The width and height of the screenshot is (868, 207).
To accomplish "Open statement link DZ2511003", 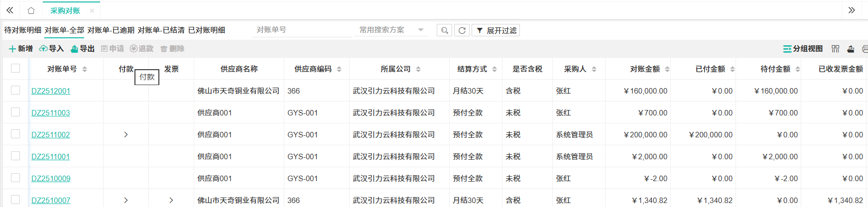I will pos(50,113).
